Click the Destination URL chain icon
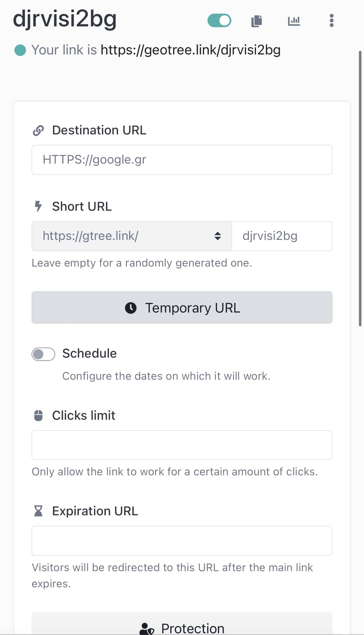The width and height of the screenshot is (364, 635). tap(38, 130)
